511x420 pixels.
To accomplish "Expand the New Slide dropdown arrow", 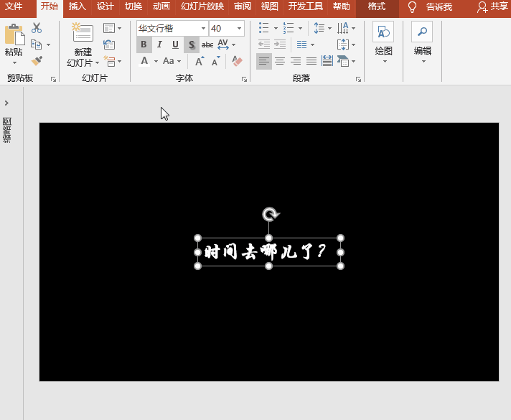I will tap(97, 62).
